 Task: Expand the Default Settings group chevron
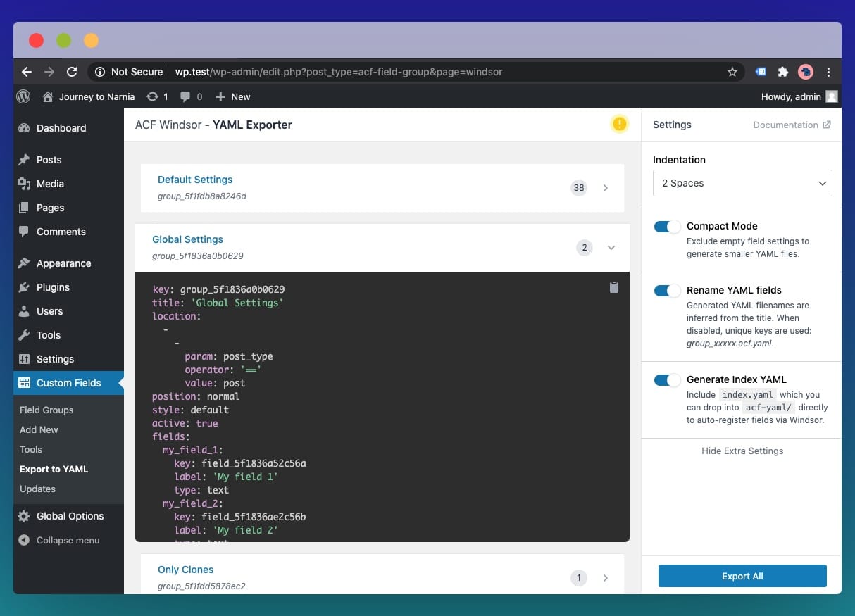[606, 188]
